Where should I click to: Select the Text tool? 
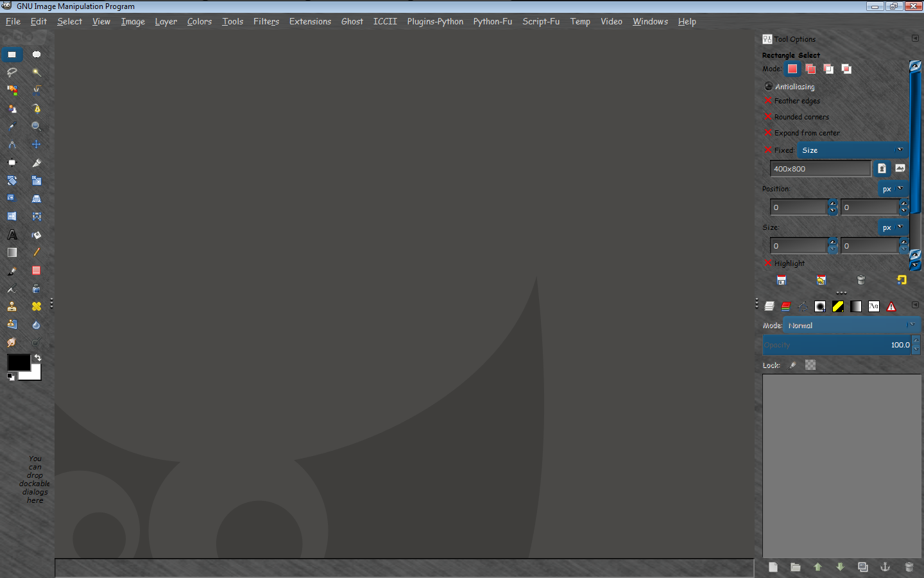coord(12,234)
